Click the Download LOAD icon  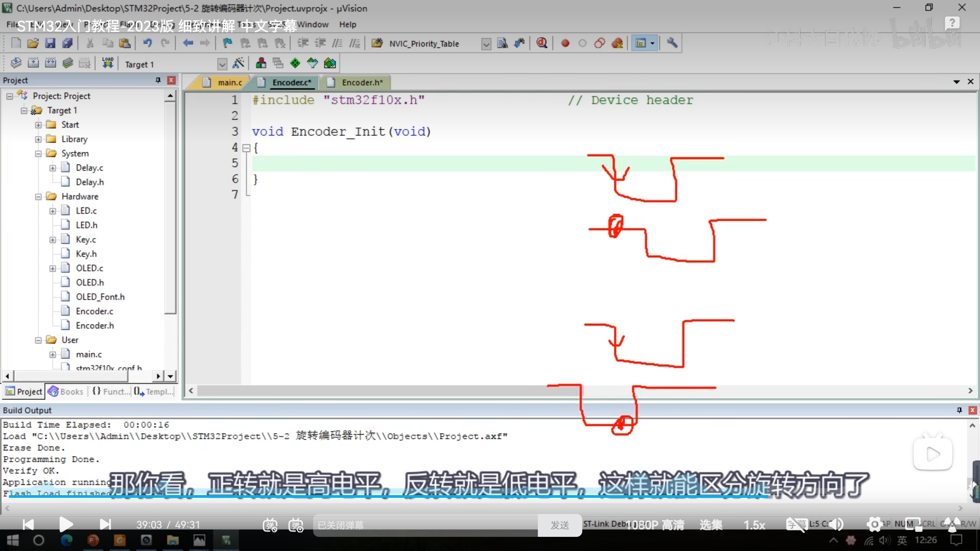pyautogui.click(x=108, y=63)
